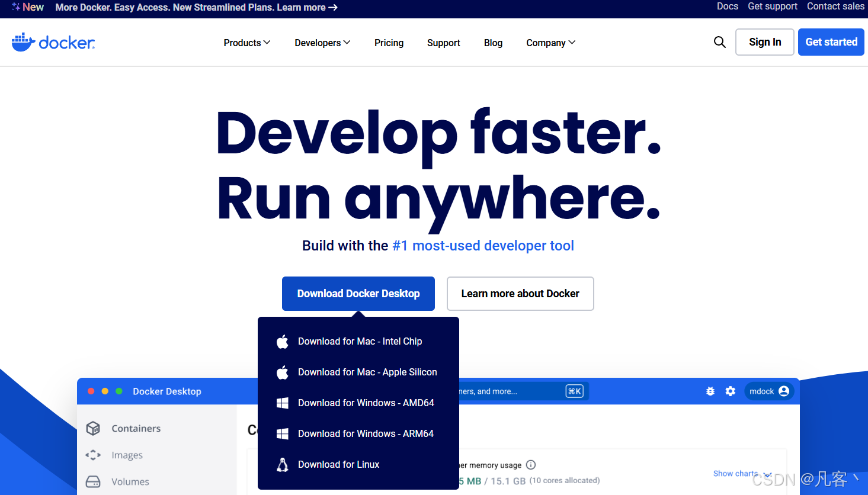Click the bug troubleshoot icon in Docker Desktop

click(710, 391)
